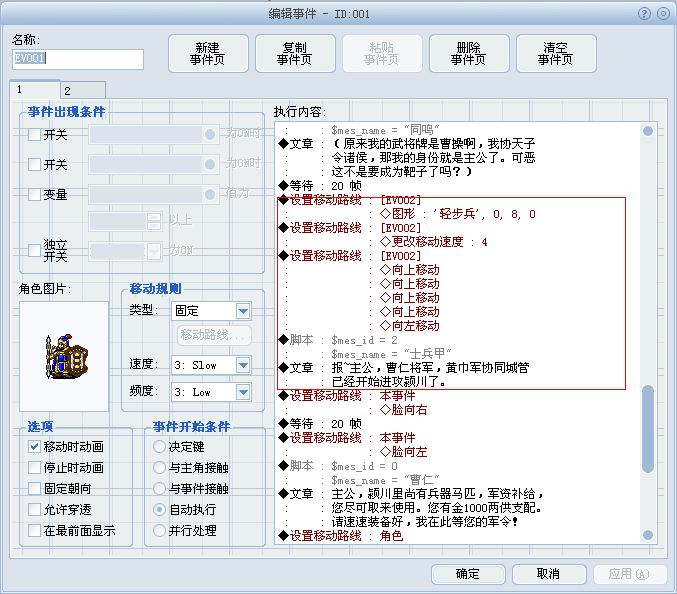Image resolution: width=677 pixels, height=594 pixels.
Task: Enable 在最前面显示 checkbox
Action: point(34,530)
